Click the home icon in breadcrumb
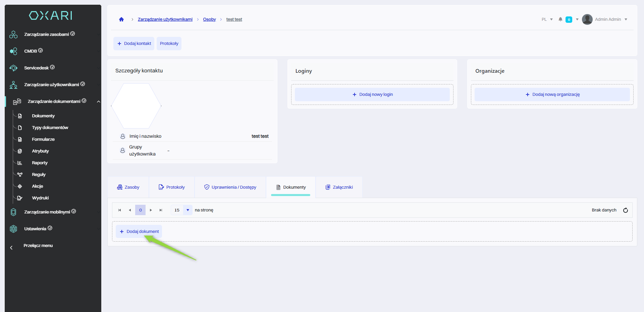Screen dimensions: 644x312 click(x=121, y=19)
